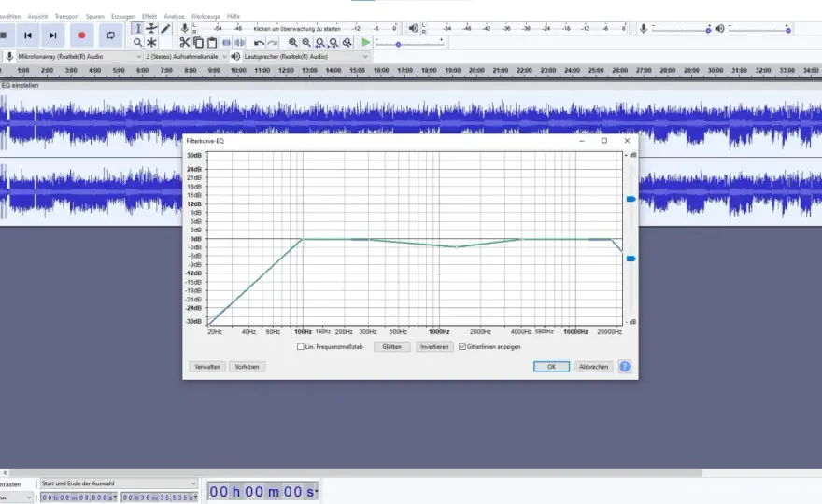Image resolution: width=822 pixels, height=504 pixels.
Task: Redo the last undone action
Action: [x=273, y=42]
